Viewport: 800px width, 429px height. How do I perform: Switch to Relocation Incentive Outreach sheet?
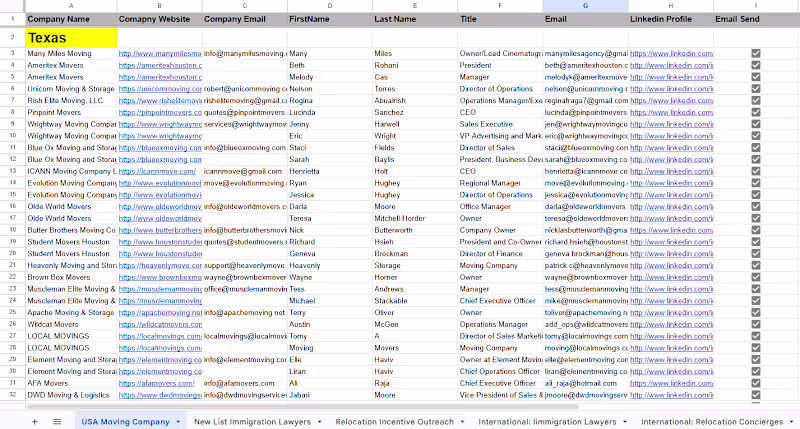[x=394, y=422]
